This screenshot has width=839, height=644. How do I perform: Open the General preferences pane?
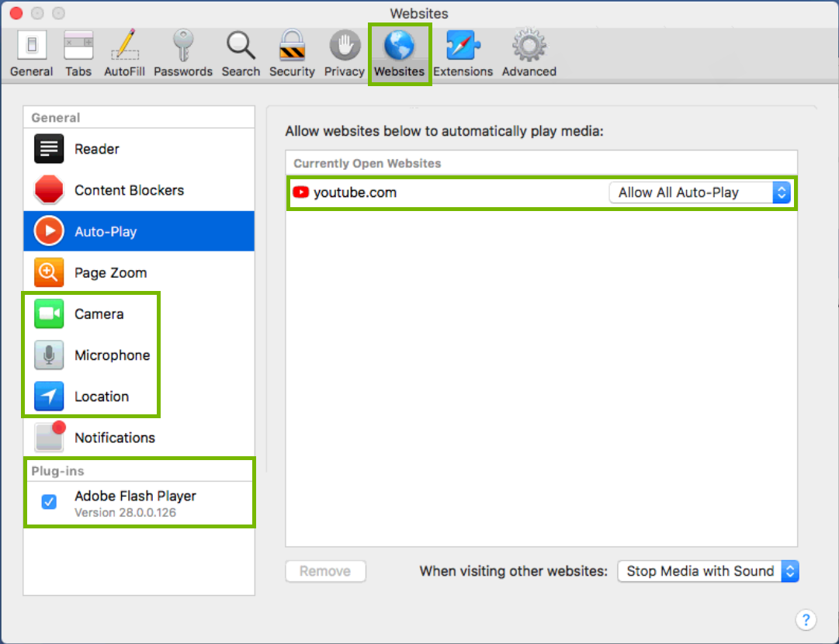tap(31, 47)
